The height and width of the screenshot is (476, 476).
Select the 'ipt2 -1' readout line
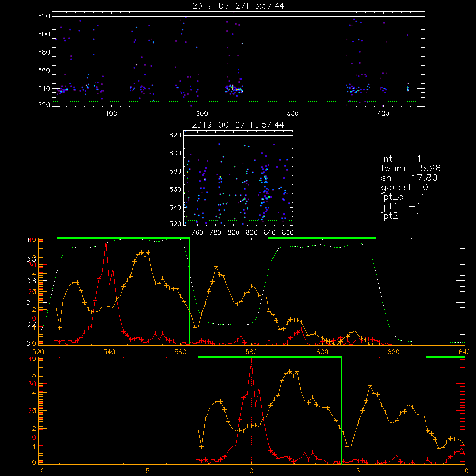click(x=401, y=216)
